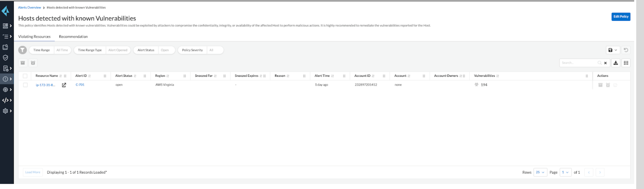Open the ip-172-31-8 resource name link
Image resolution: width=644 pixels, height=189 pixels.
46,85
